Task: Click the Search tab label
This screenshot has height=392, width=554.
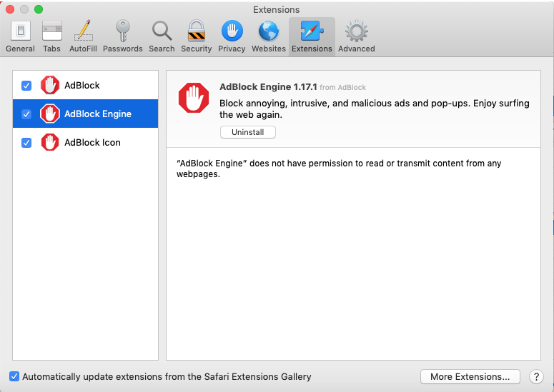Action: 162,49
